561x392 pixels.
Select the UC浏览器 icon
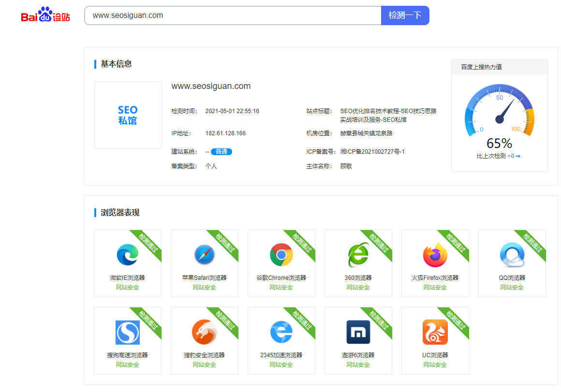435,332
